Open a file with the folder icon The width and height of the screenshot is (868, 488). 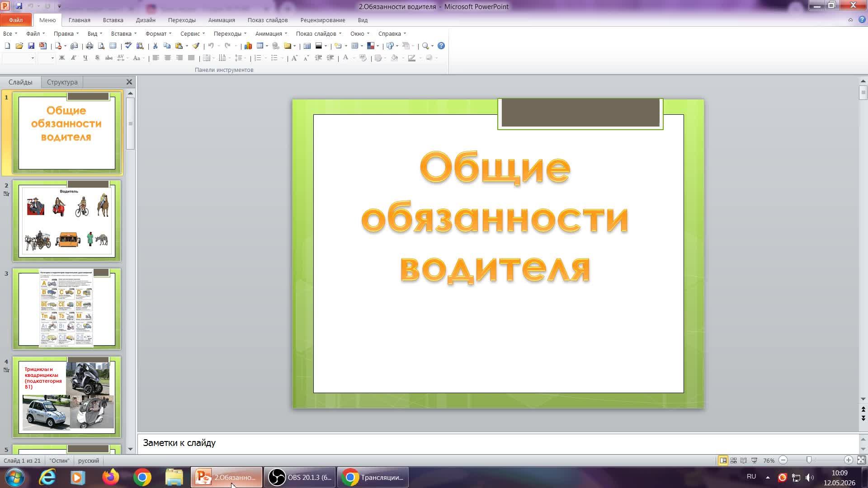pyautogui.click(x=19, y=46)
